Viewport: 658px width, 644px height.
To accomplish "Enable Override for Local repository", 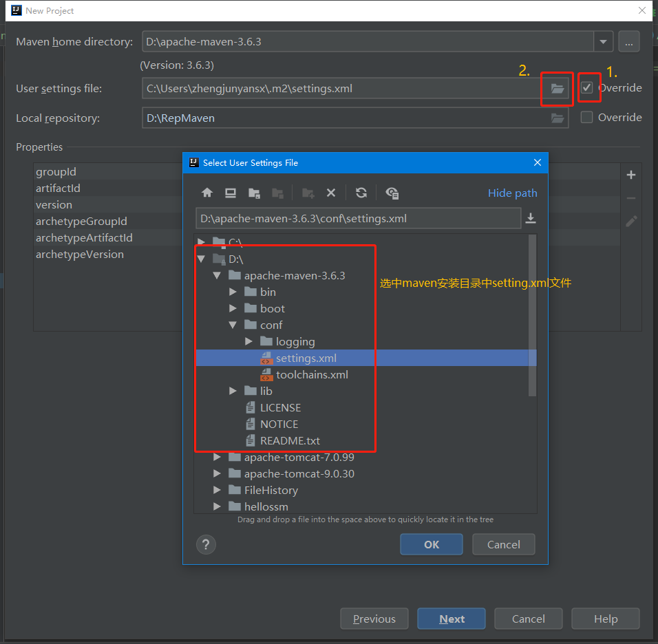I will pos(586,117).
